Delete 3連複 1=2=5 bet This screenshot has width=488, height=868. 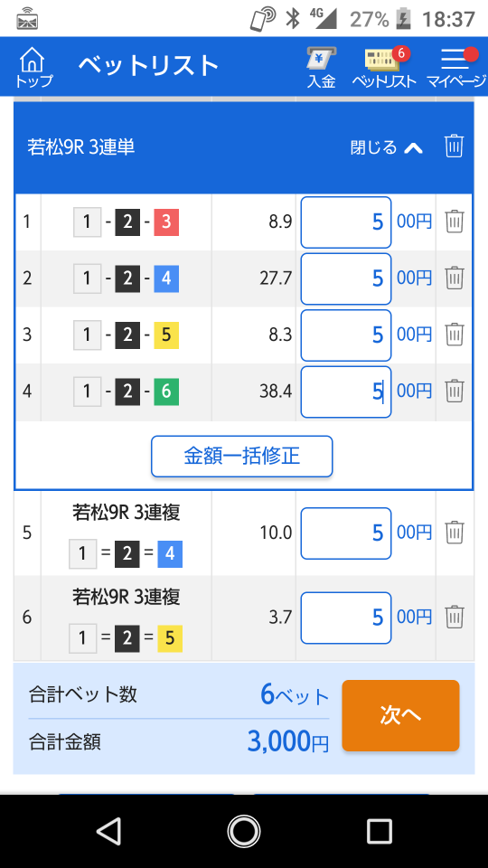[455, 617]
